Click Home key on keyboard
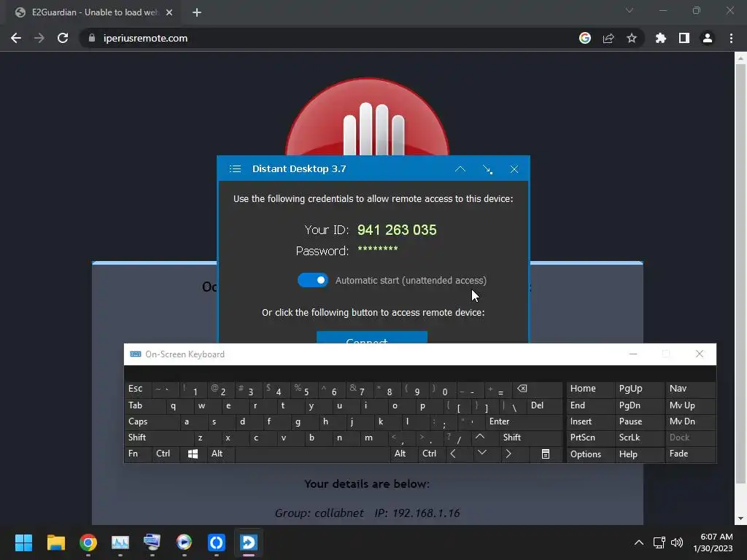Image resolution: width=747 pixels, height=560 pixels. pyautogui.click(x=589, y=389)
